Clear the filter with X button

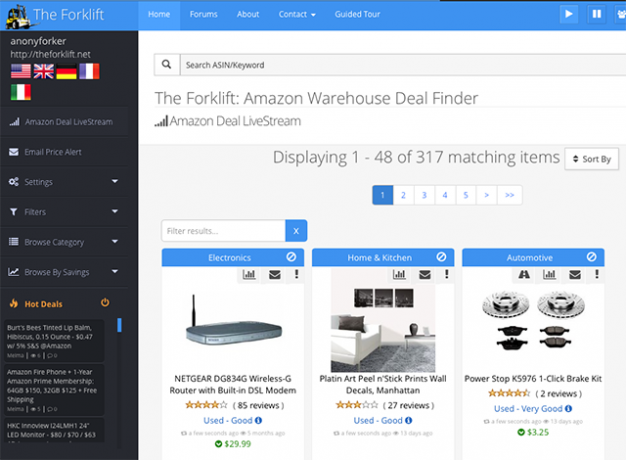[296, 231]
